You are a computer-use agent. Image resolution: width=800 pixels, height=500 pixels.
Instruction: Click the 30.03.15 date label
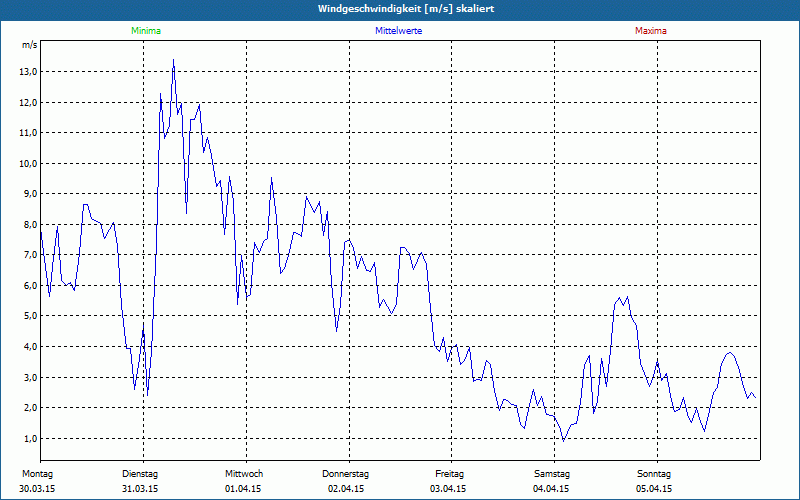[37, 489]
